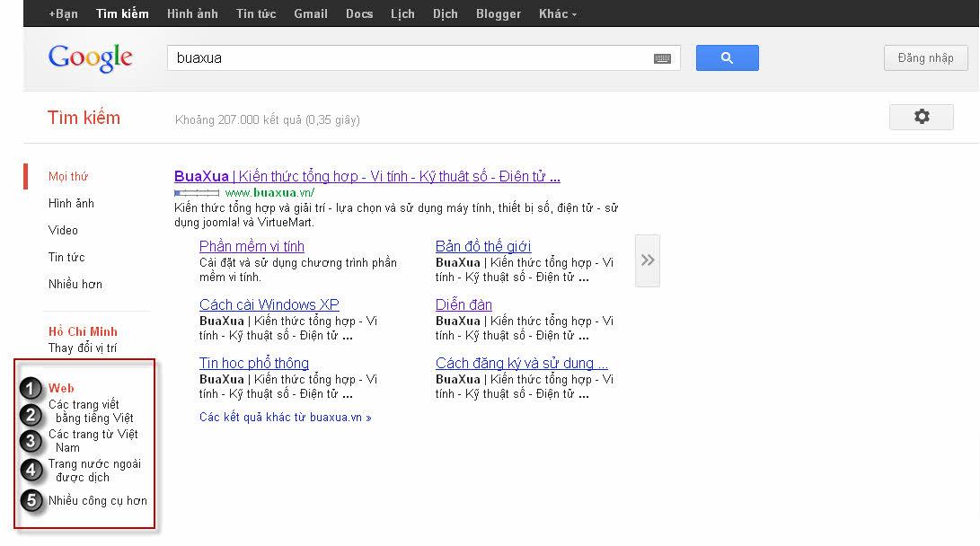Click the Google logo
980x546 pixels.
[x=91, y=58]
